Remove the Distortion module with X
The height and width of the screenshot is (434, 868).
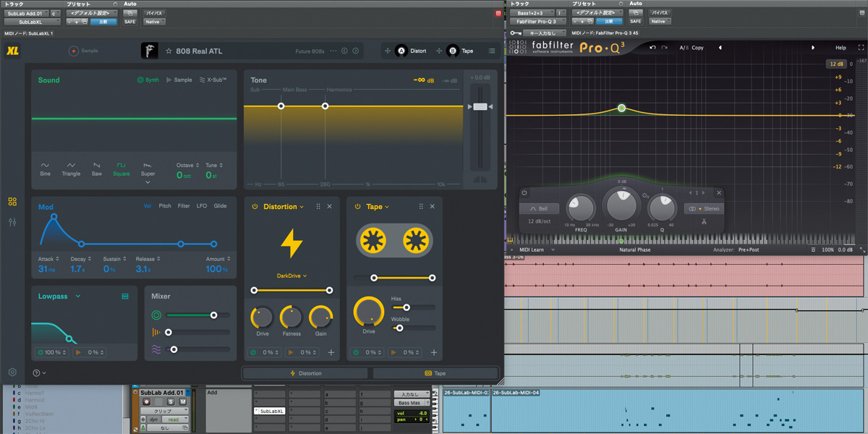tap(330, 207)
